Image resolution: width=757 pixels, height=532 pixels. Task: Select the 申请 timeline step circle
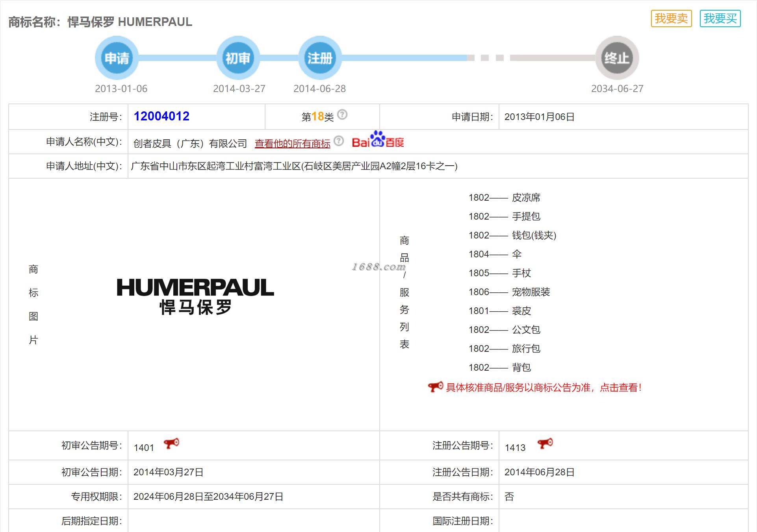117,58
